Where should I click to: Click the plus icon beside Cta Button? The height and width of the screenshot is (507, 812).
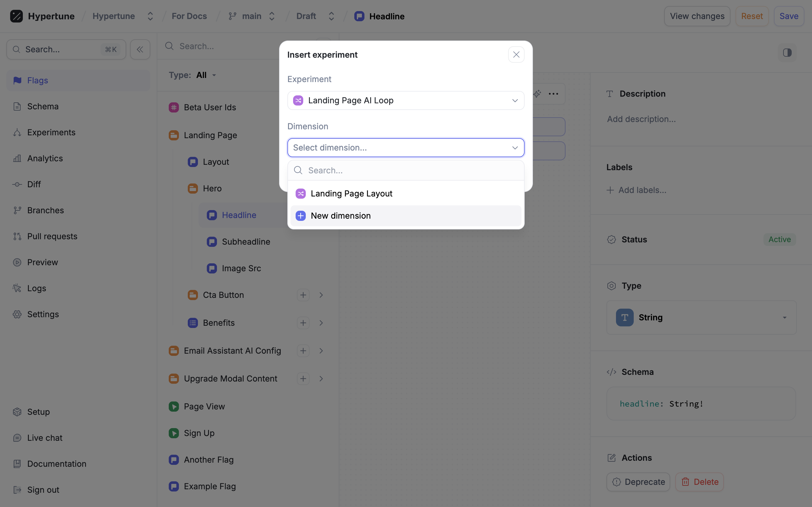(303, 295)
